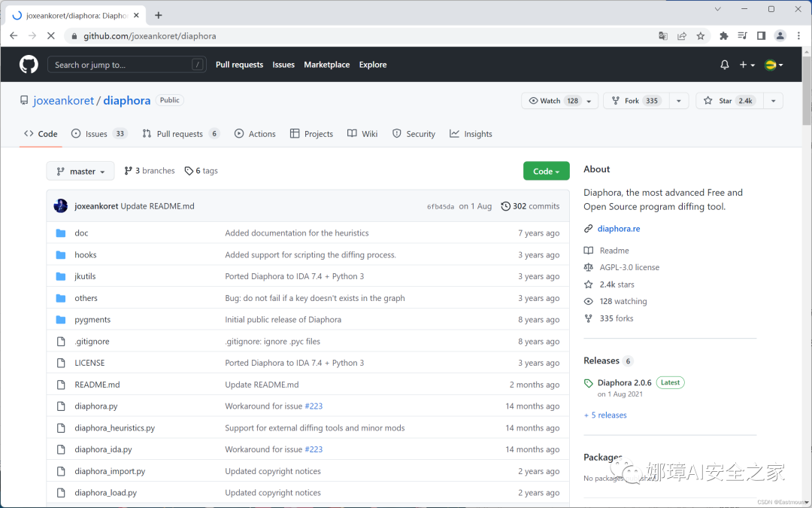This screenshot has height=508, width=812.
Task: Click the site lock icon in address bar
Action: [74, 36]
